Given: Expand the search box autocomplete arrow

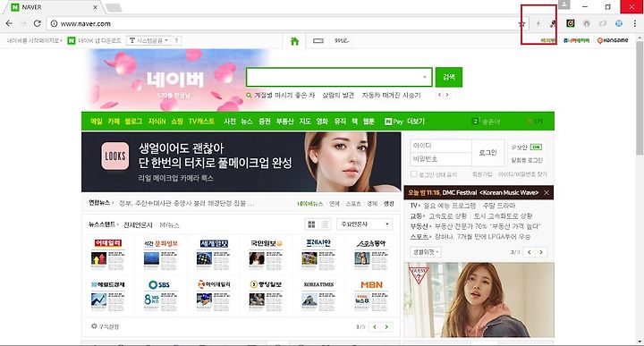Looking at the screenshot, I should click(x=425, y=77).
